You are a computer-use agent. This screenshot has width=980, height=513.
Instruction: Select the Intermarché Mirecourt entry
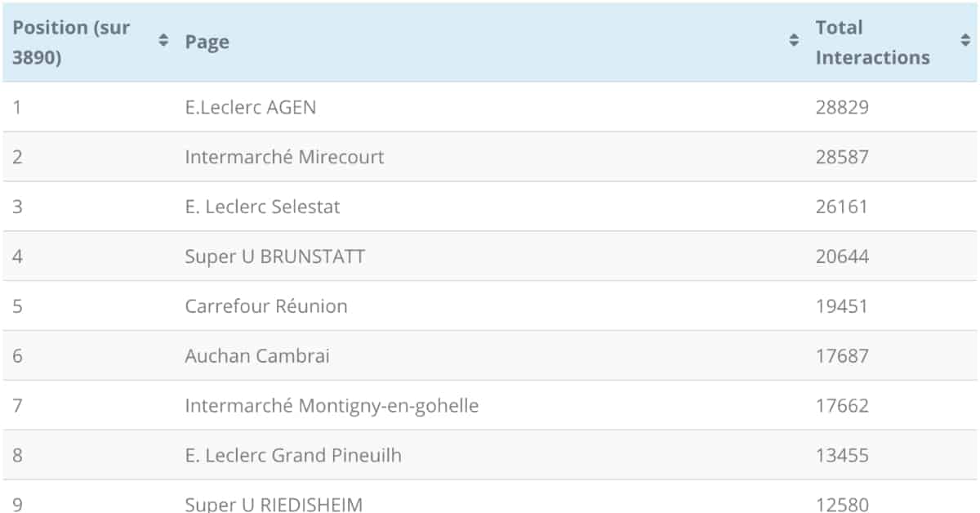point(284,157)
